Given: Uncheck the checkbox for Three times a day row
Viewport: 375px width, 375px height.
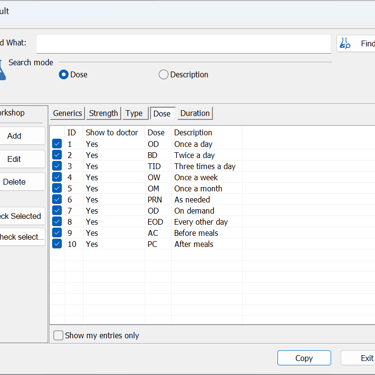Looking at the screenshot, I should [x=57, y=166].
